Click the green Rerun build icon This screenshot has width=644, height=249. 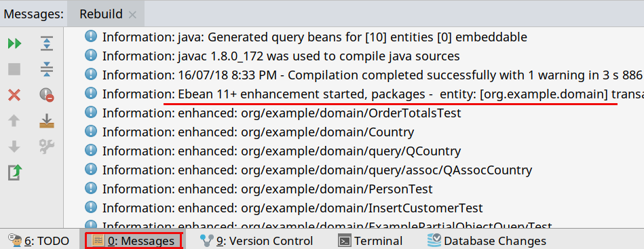[14, 43]
